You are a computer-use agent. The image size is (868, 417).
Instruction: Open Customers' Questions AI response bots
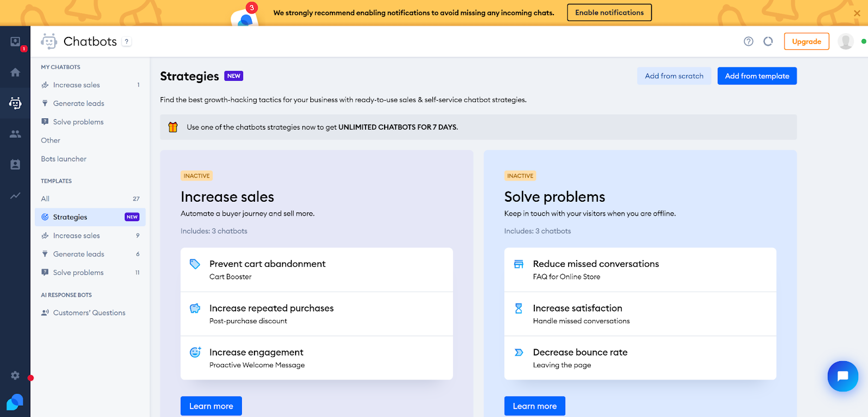click(89, 313)
